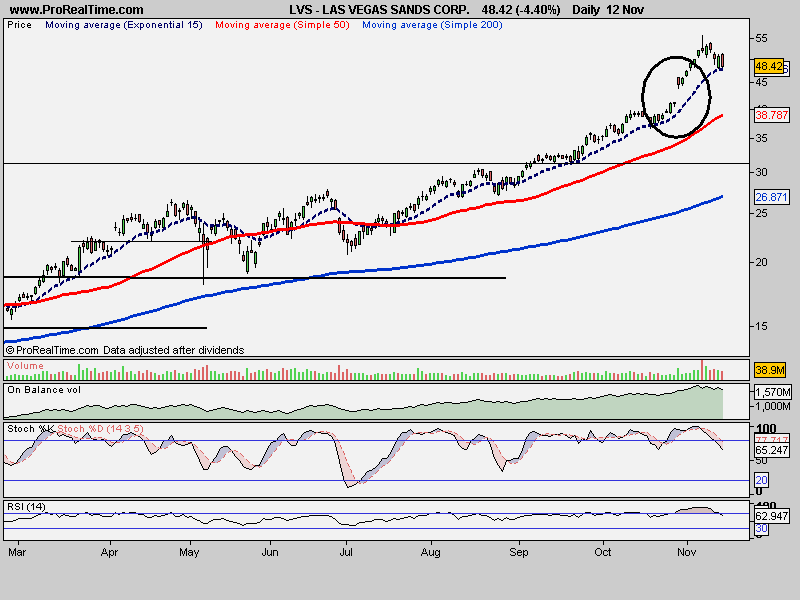Image resolution: width=800 pixels, height=600 pixels.
Task: Click the blue 26.871 moving average value
Action: [x=771, y=197]
